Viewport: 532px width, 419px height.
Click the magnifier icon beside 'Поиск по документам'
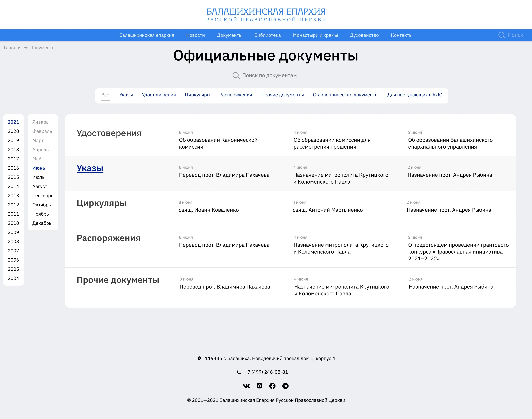tap(236, 75)
